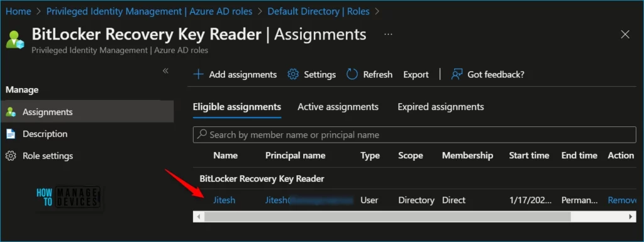The width and height of the screenshot is (644, 242).
Task: Click in the member name search field
Action: tap(414, 135)
